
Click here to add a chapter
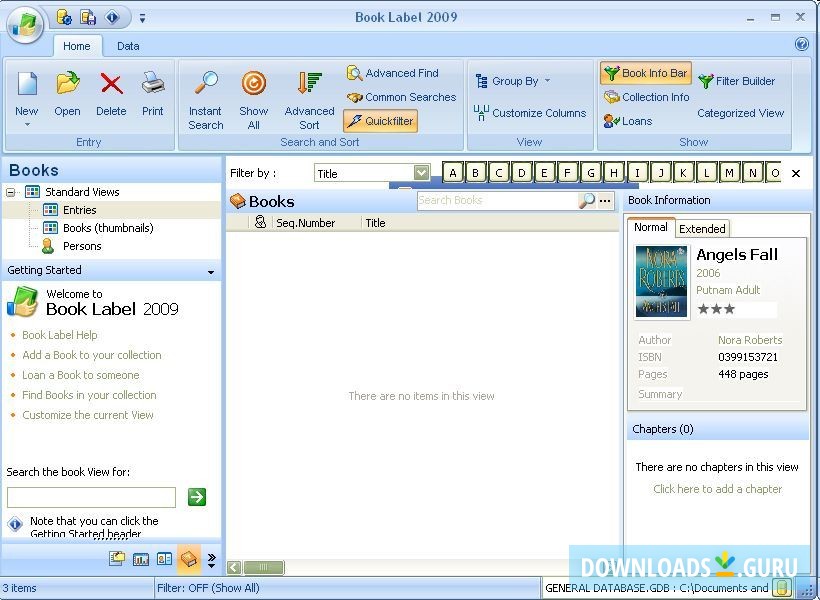(x=718, y=489)
